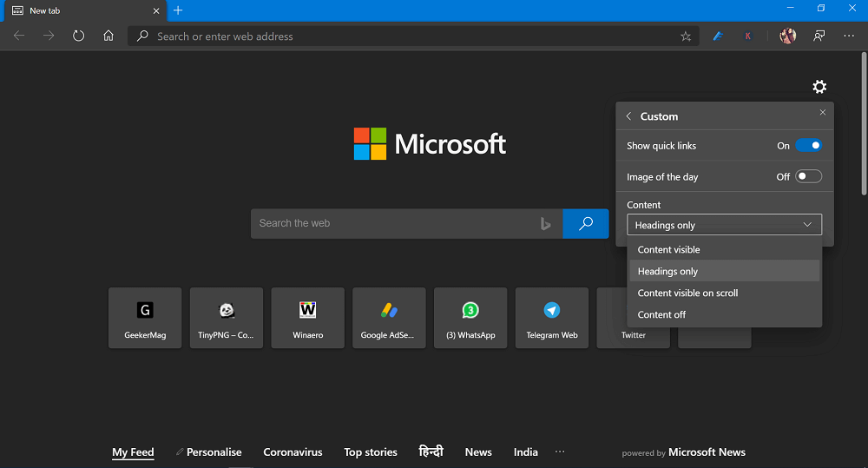Select Content visible option
The image size is (868, 468).
[724, 250]
